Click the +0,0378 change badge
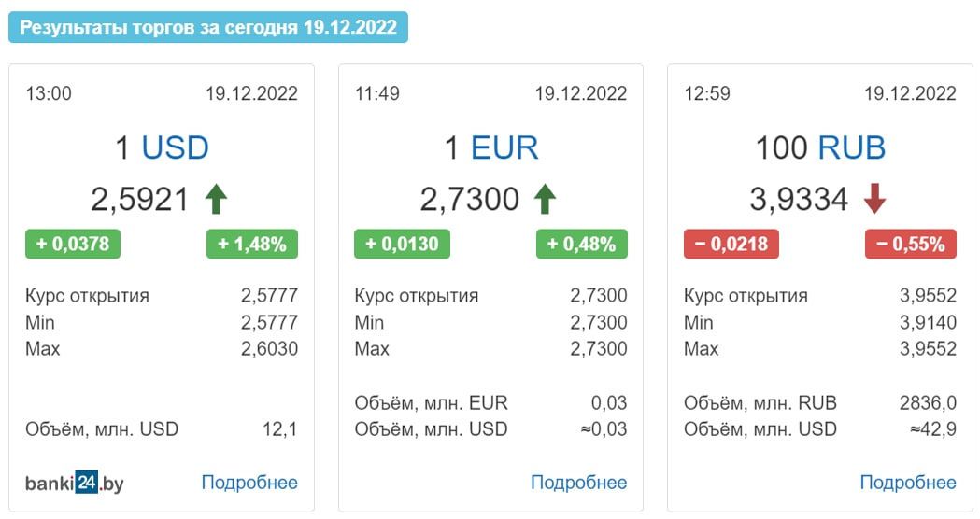The image size is (980, 519). click(73, 244)
